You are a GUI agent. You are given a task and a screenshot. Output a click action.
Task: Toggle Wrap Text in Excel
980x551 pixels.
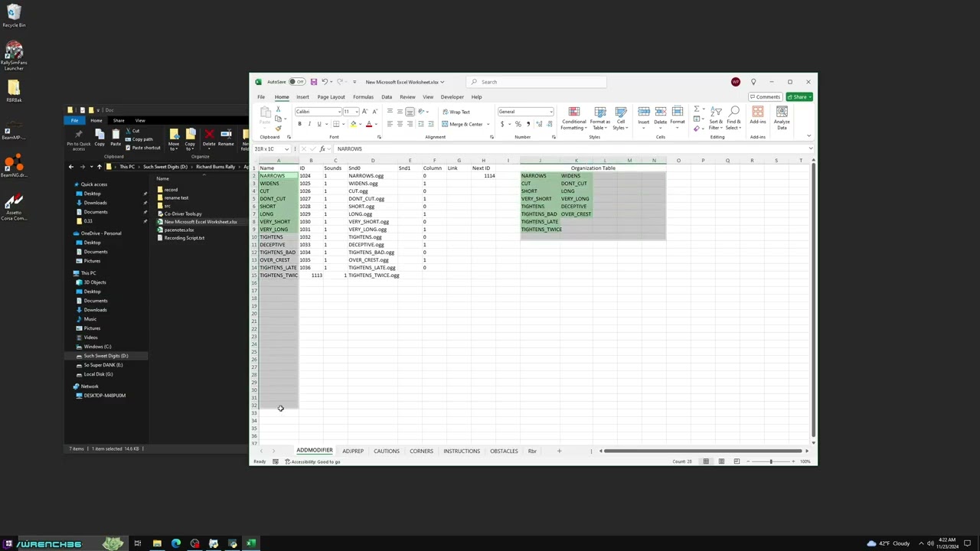tap(456, 112)
